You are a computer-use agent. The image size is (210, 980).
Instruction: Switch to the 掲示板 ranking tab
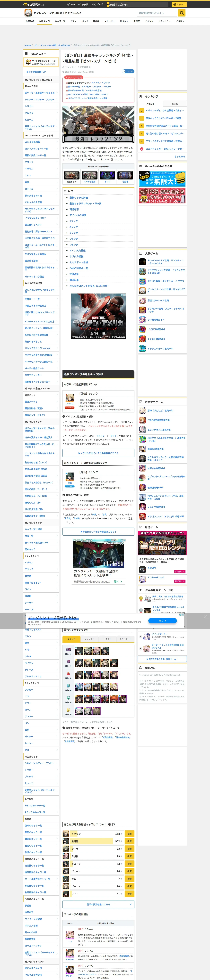[175, 104]
